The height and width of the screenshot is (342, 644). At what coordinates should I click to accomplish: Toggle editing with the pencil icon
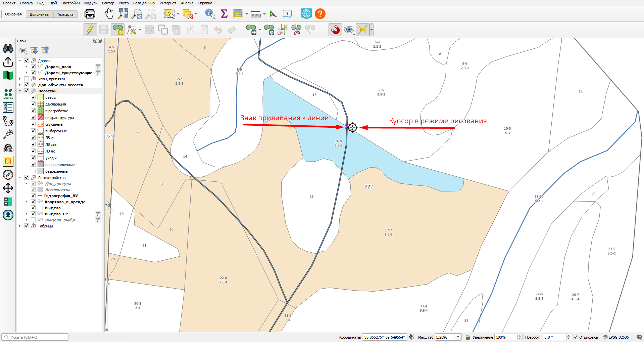[x=90, y=30]
